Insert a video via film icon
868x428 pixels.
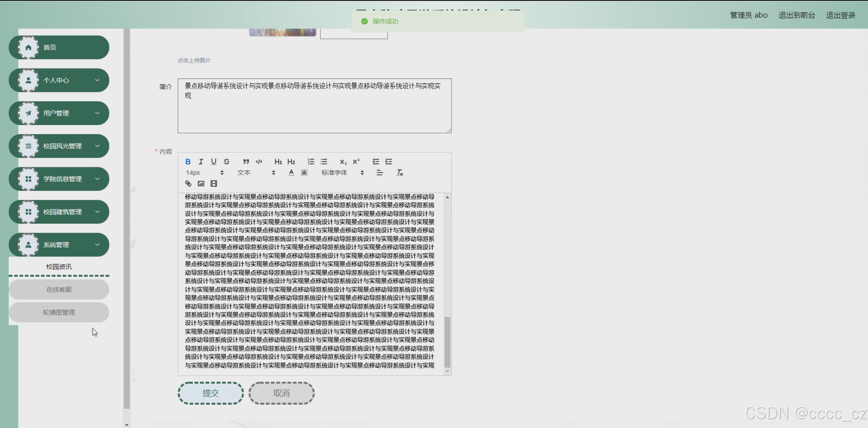click(x=214, y=183)
